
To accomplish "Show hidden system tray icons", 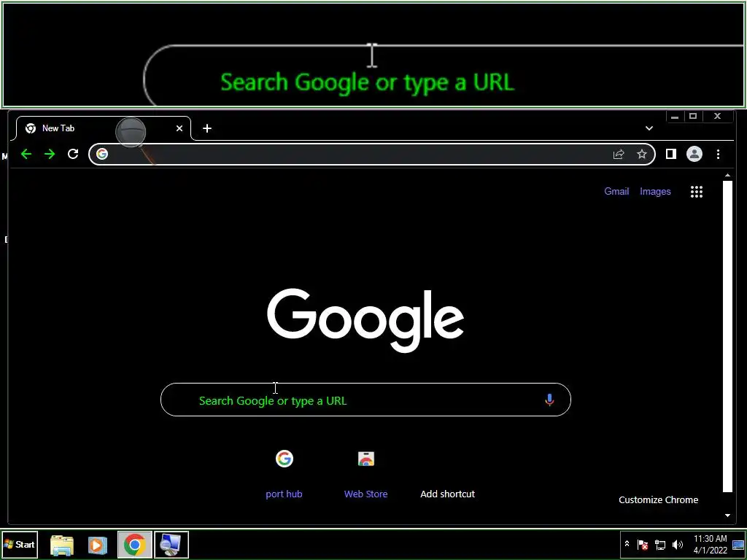I will click(x=627, y=544).
